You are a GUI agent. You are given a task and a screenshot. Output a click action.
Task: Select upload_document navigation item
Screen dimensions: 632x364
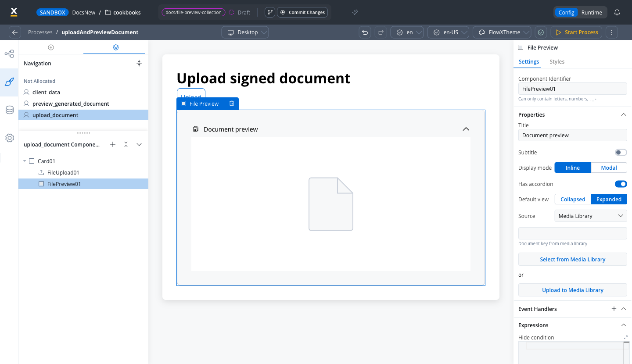(83, 115)
